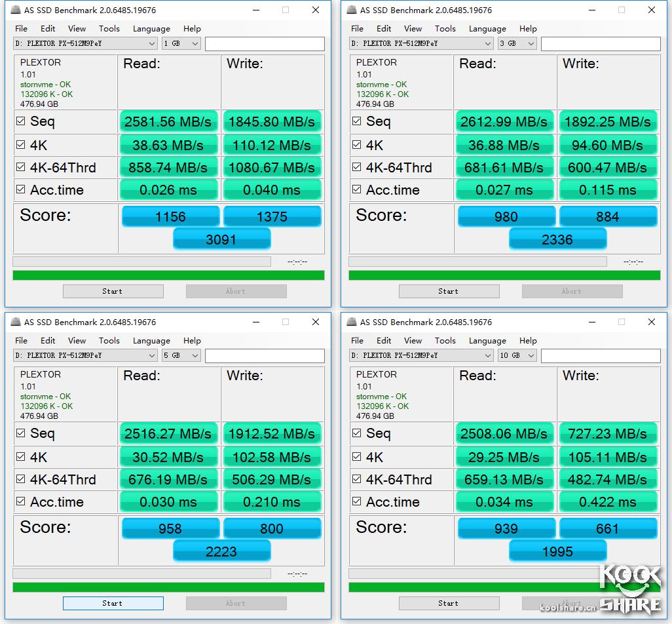Minimize the 1 GB test benchmark window
672x624 pixels.
pos(255,10)
